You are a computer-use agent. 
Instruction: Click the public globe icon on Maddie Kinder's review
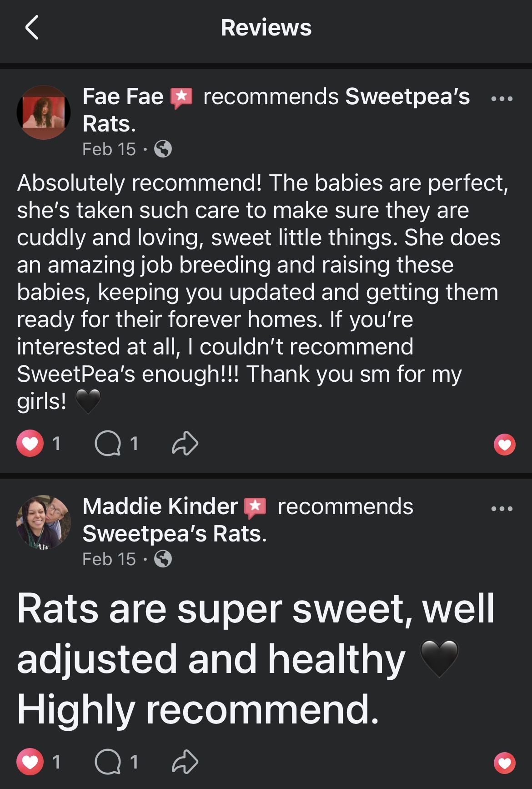coord(163,559)
